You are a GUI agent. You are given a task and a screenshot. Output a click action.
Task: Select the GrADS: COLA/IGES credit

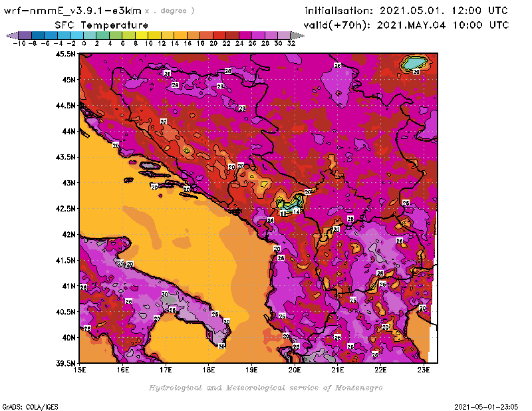click(30, 407)
